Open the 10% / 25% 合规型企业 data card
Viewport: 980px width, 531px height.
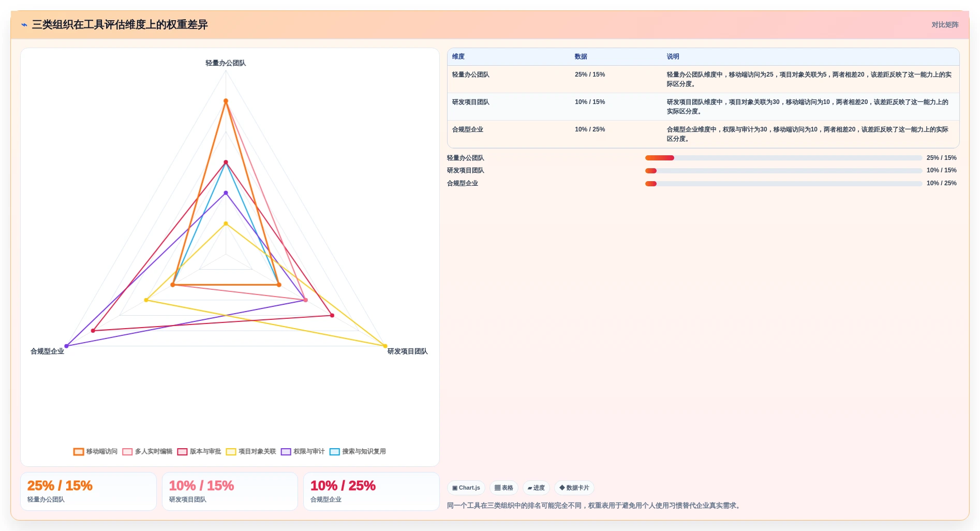(x=371, y=491)
